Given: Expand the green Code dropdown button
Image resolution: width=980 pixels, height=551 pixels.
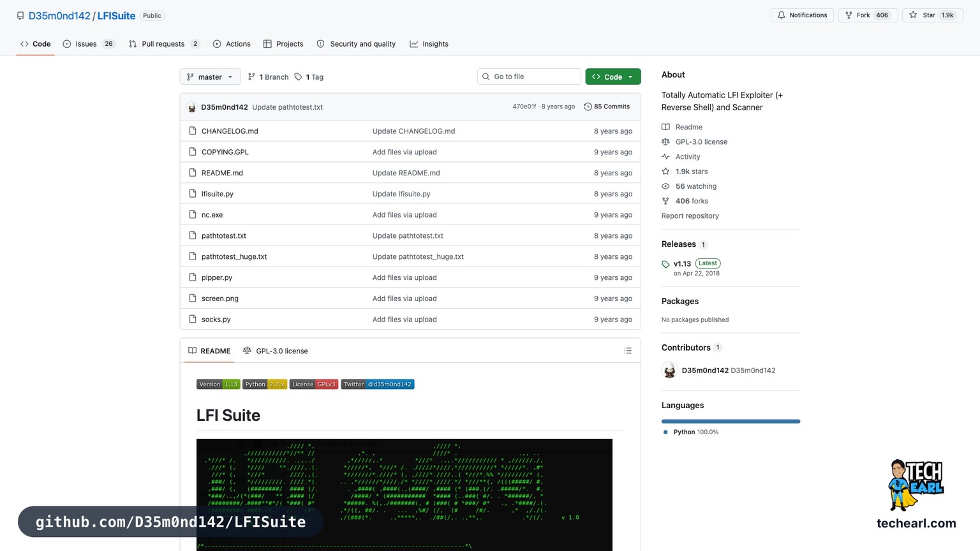Looking at the screenshot, I should click(613, 77).
